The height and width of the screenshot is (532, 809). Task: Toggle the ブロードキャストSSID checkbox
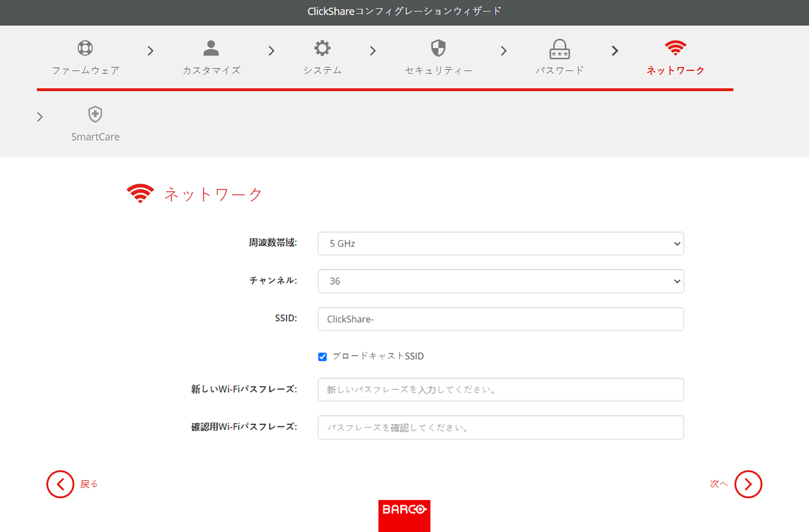[322, 357]
